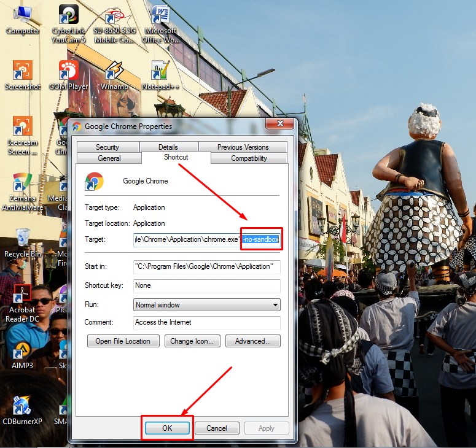476x448 pixels.
Task: Select AIMP3 desktop shortcut
Action: point(23,355)
